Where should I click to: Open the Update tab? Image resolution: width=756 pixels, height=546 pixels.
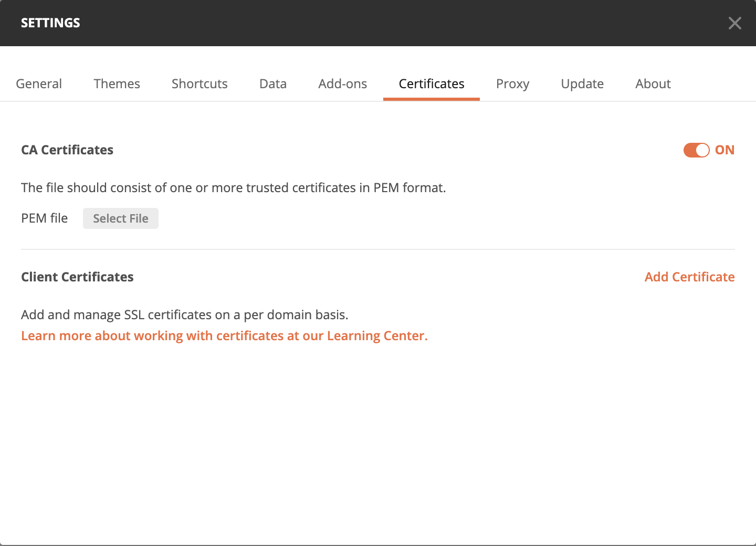pos(582,84)
